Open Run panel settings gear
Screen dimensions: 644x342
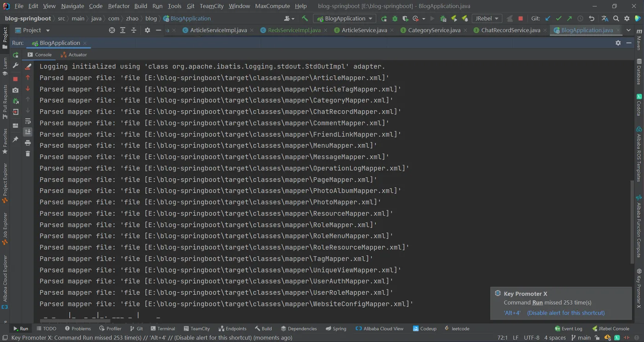pyautogui.click(x=618, y=43)
